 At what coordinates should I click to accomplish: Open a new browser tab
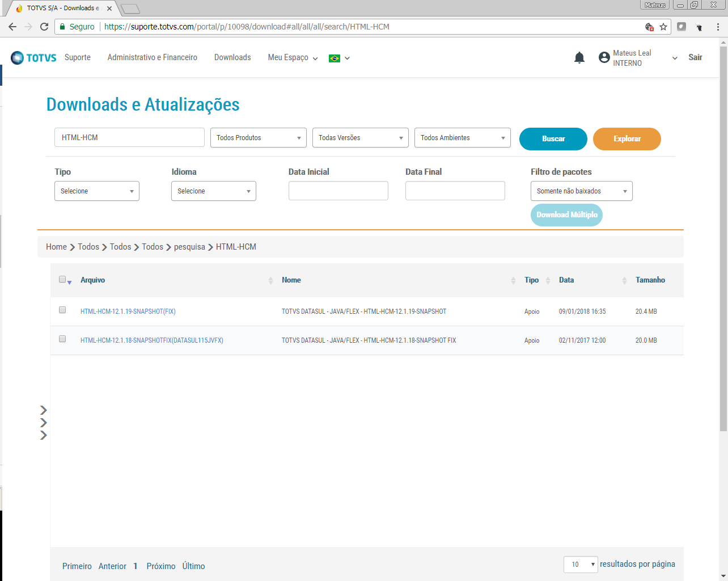[x=130, y=9]
